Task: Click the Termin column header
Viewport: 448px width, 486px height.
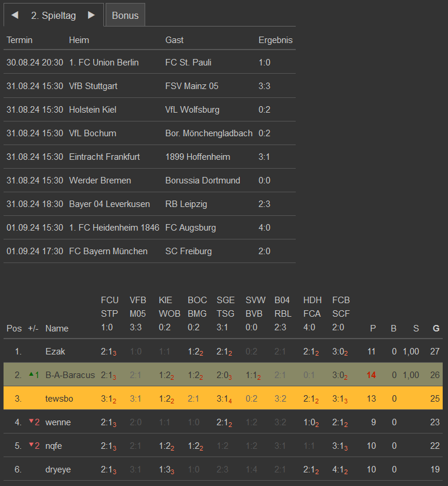Action: tap(19, 40)
